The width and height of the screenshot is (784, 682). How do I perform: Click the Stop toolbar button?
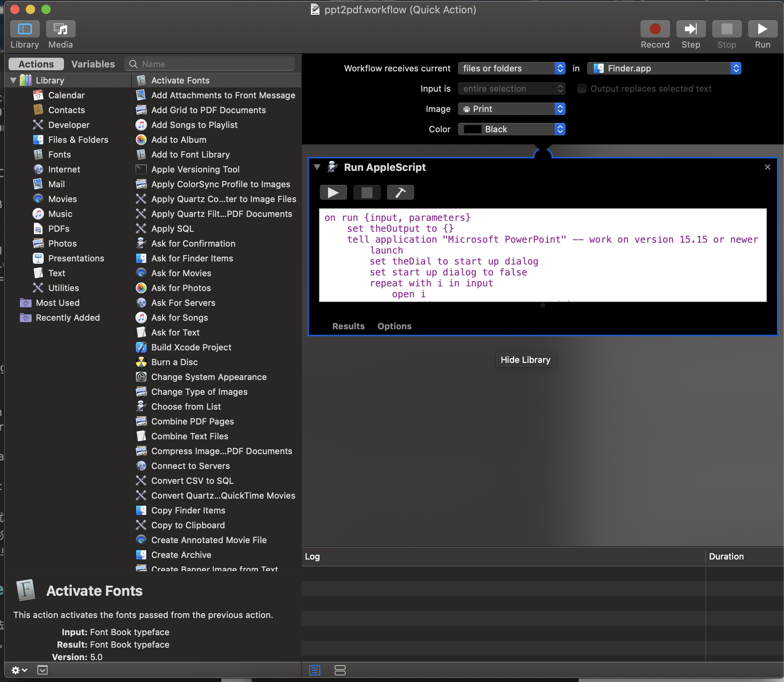(727, 29)
